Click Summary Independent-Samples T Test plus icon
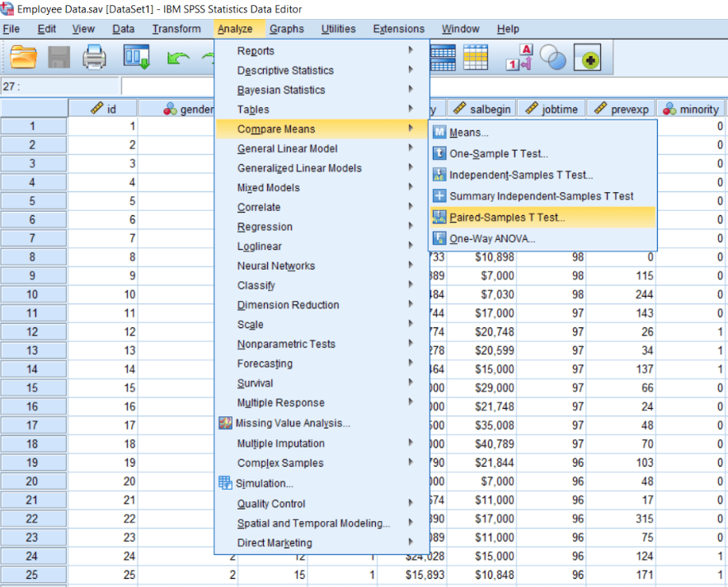Image resolution: width=728 pixels, height=587 pixels. coord(439,195)
